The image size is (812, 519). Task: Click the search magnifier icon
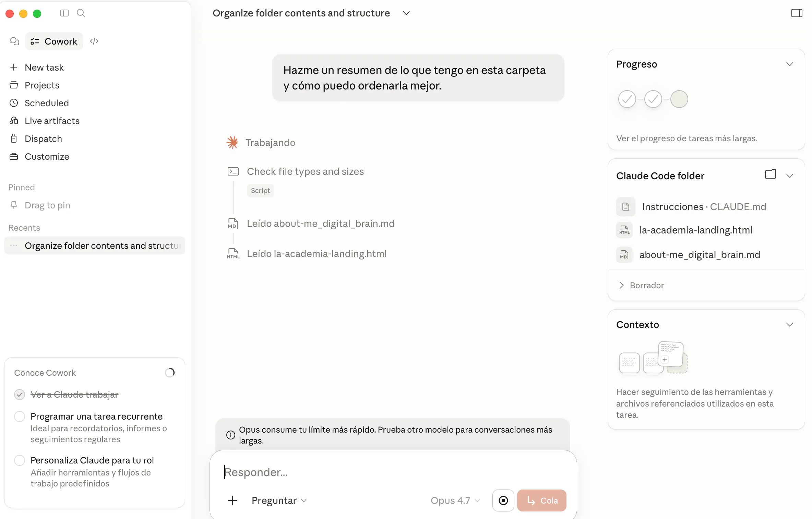[81, 13]
